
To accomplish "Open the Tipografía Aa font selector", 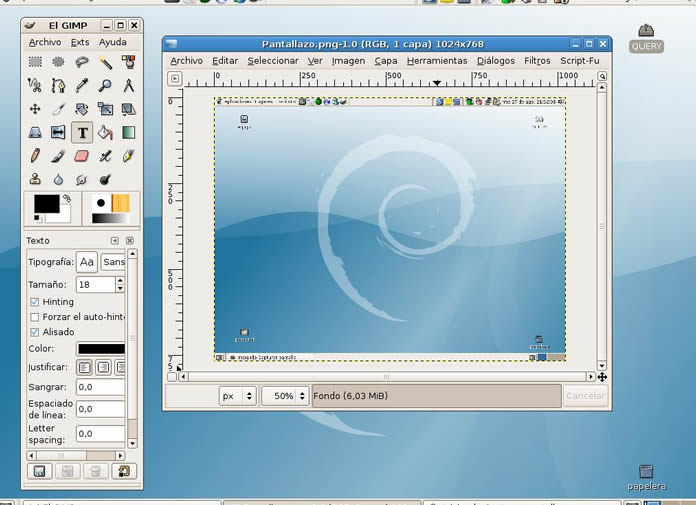I will pos(87,262).
